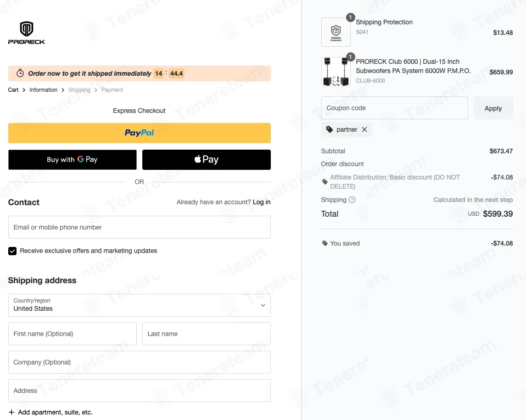Click the plus icon to add apartment
This screenshot has width=526, height=420.
12,412
